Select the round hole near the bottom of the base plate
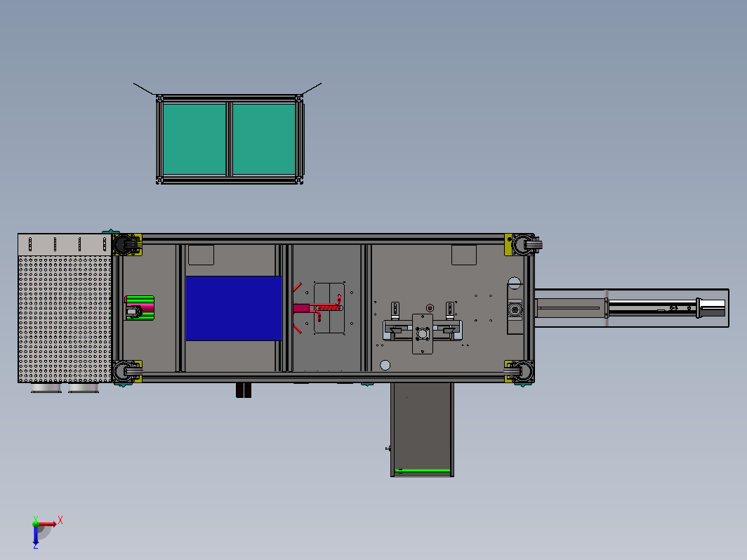Viewport: 747px width, 560px height. [x=385, y=365]
